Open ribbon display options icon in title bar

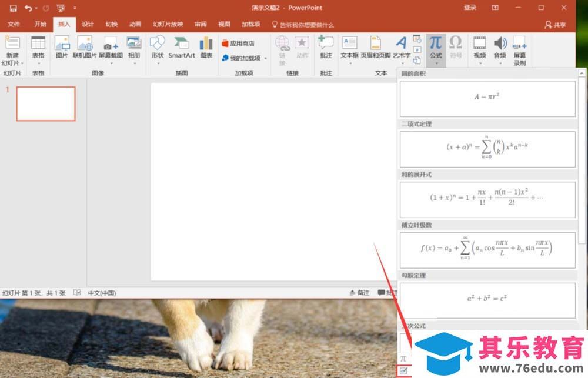[x=495, y=8]
